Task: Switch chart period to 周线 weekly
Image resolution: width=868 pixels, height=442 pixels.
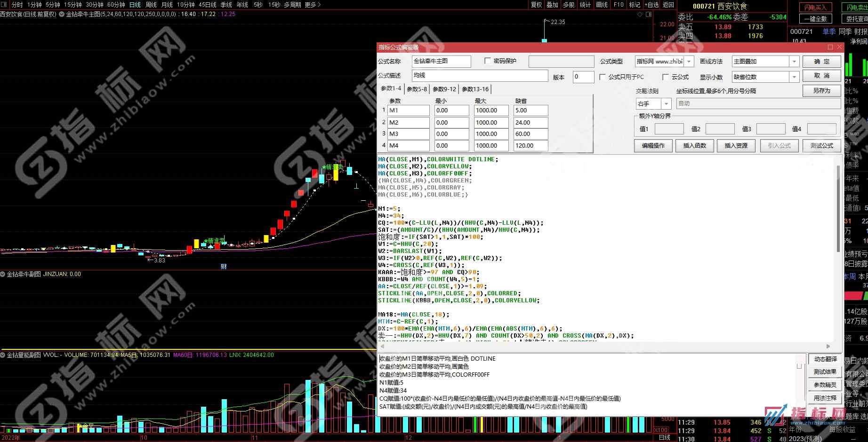Action: coord(151,5)
